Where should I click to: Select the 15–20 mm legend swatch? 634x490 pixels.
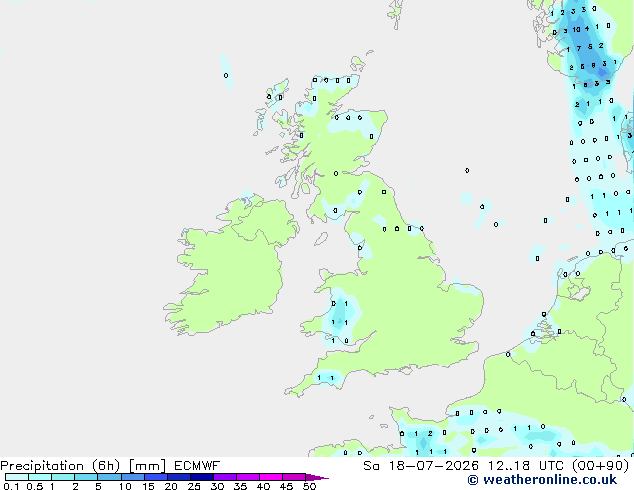tap(156, 477)
